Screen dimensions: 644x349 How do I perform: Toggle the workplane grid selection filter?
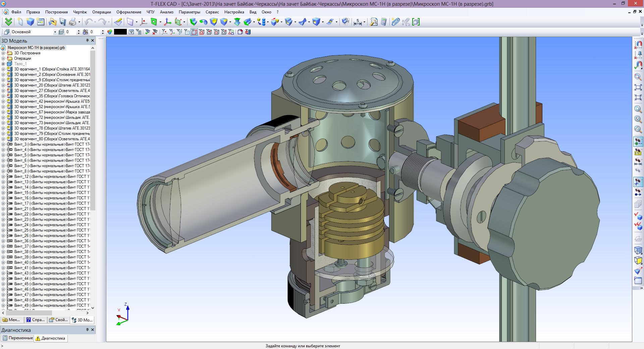187,32
